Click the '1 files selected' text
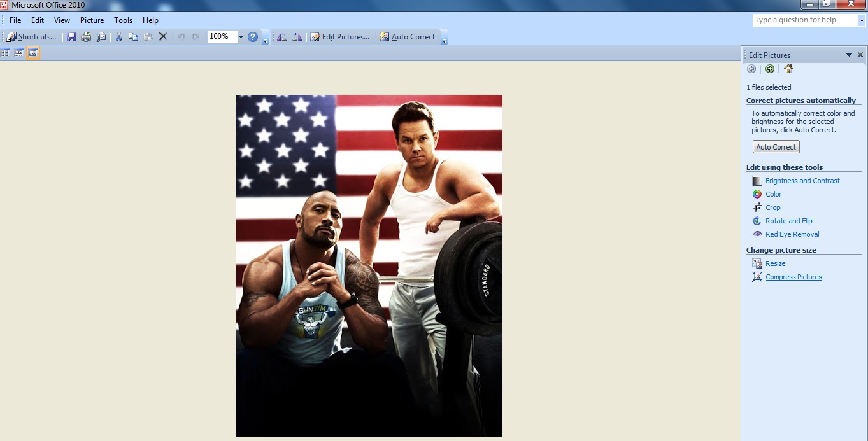 point(769,87)
